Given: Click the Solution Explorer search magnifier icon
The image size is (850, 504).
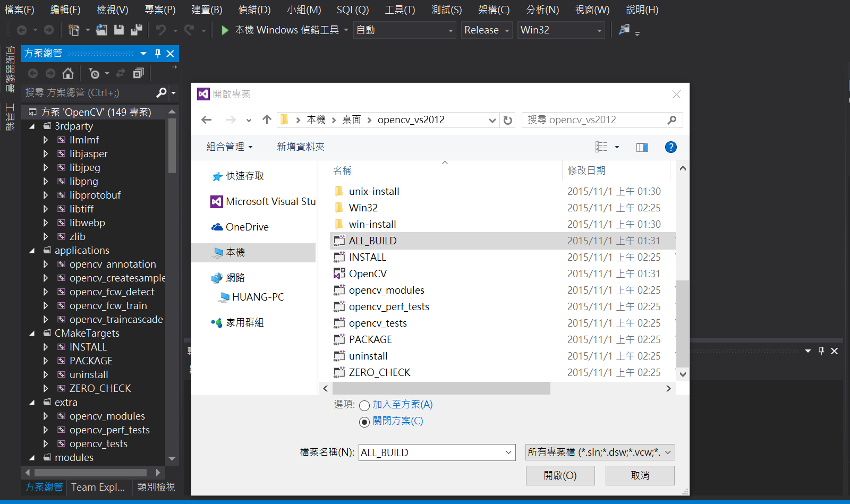Looking at the screenshot, I should [x=161, y=93].
